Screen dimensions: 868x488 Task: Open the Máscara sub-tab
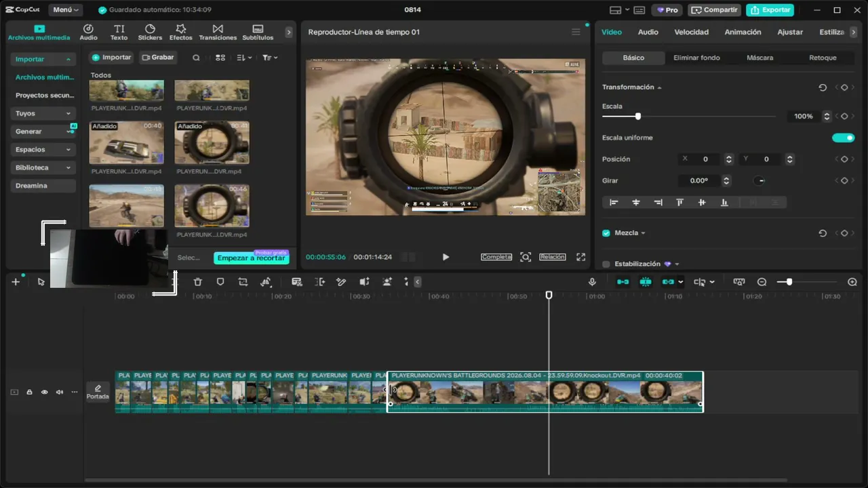click(x=759, y=58)
